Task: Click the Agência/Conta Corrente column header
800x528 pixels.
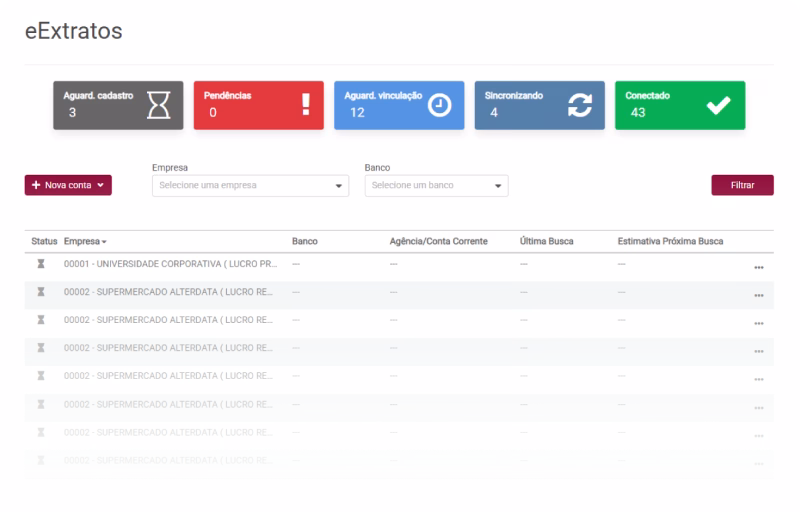Action: tap(438, 242)
